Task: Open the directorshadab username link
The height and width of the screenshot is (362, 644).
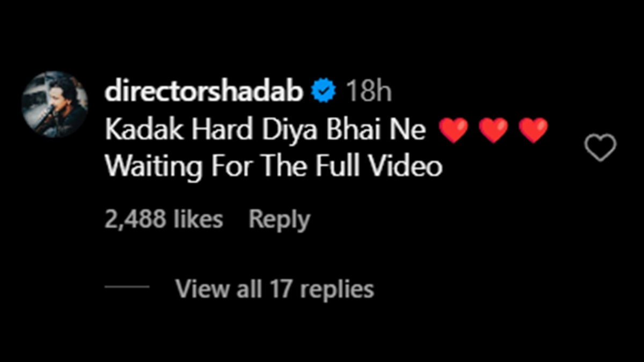Action: click(204, 92)
